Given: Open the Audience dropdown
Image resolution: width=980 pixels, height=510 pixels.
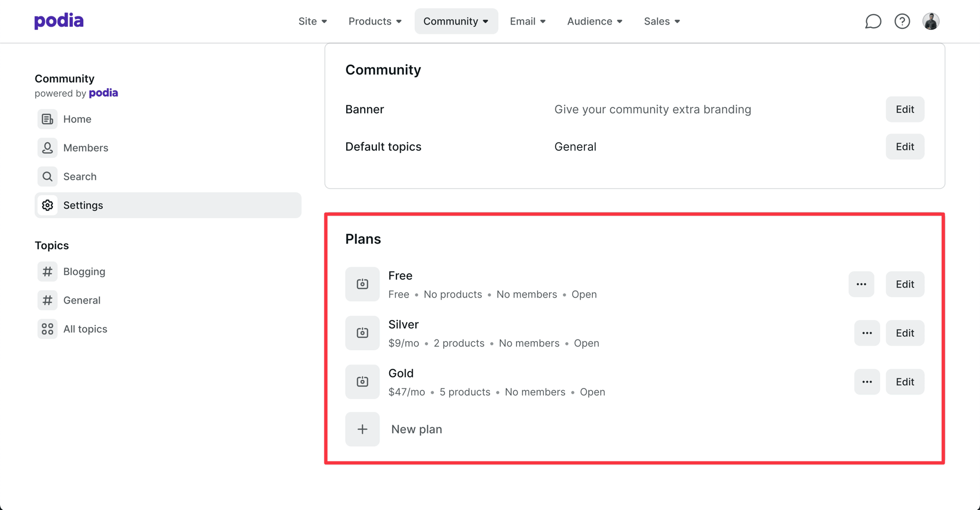Looking at the screenshot, I should point(594,21).
